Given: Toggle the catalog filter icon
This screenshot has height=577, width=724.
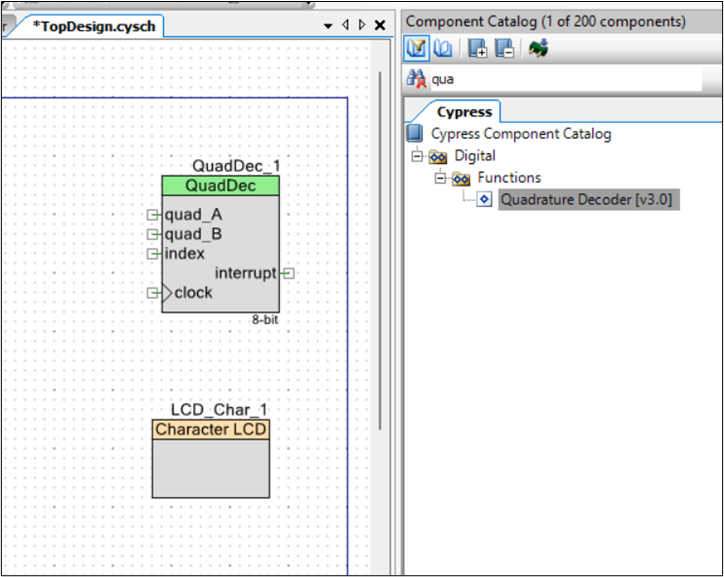Looking at the screenshot, I should [x=416, y=48].
